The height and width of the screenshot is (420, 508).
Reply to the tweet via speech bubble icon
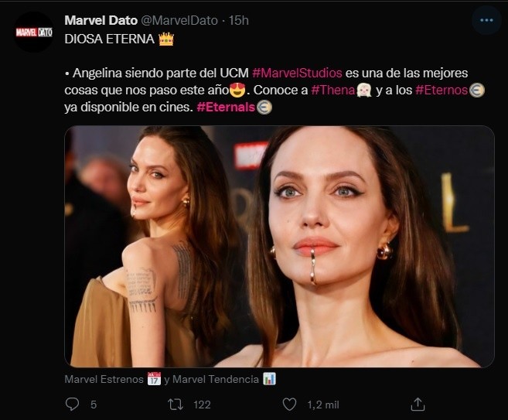tap(73, 404)
